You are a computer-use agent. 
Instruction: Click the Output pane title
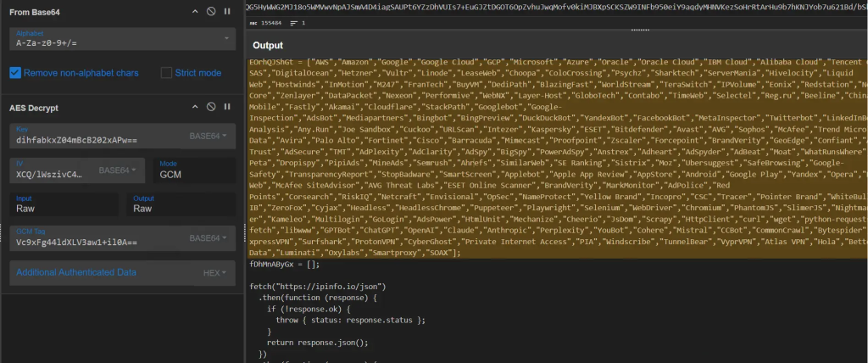click(268, 46)
